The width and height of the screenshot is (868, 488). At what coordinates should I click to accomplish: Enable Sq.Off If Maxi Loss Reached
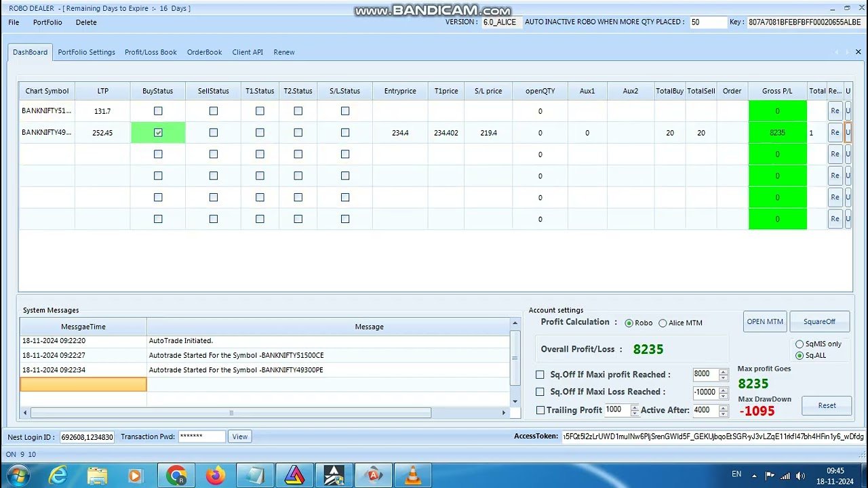540,392
